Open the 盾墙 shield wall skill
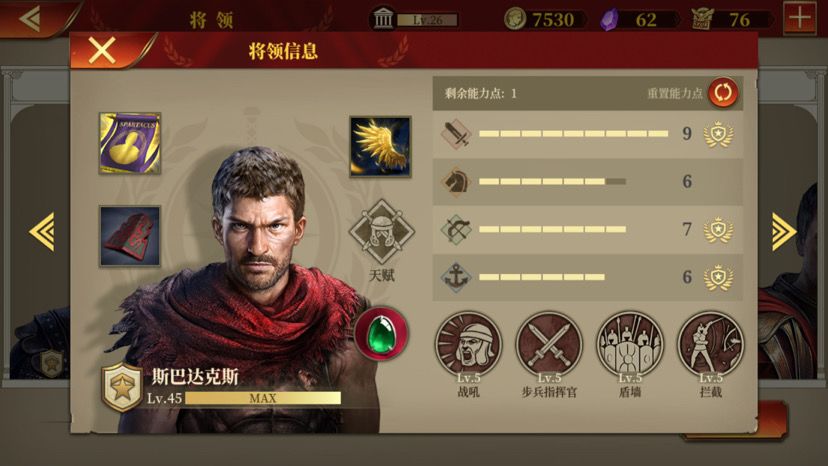 (x=629, y=344)
